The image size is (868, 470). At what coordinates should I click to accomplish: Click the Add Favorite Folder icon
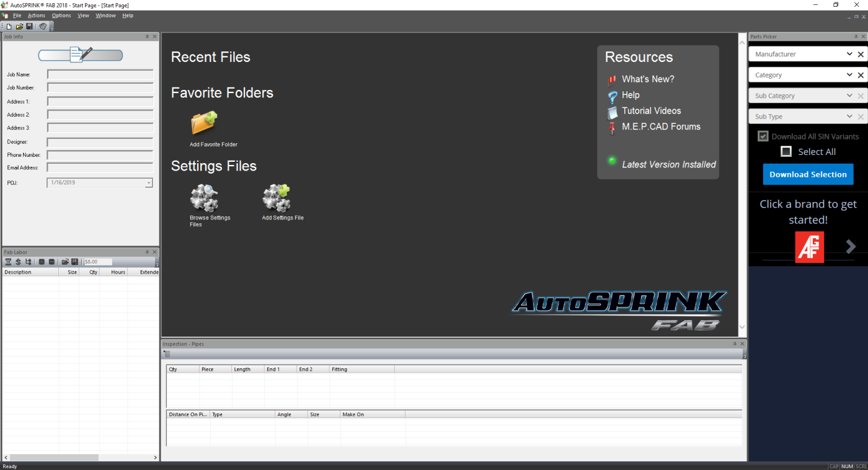(x=204, y=123)
